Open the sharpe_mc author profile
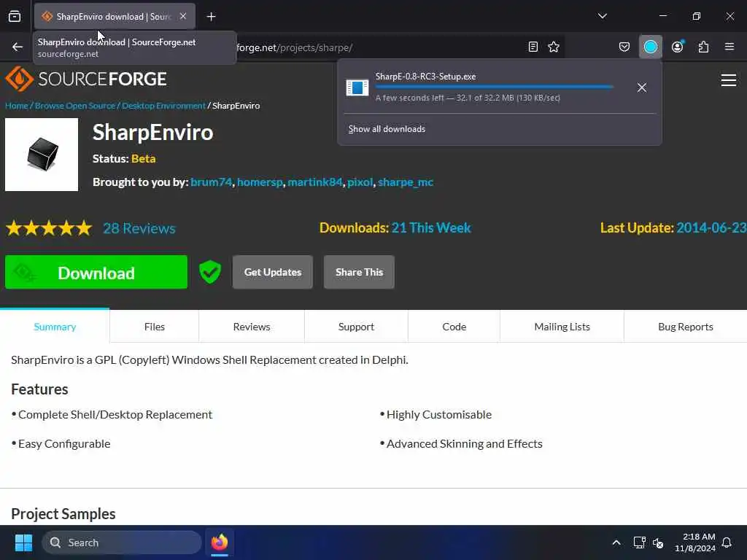Image resolution: width=747 pixels, height=560 pixels. coord(406,182)
